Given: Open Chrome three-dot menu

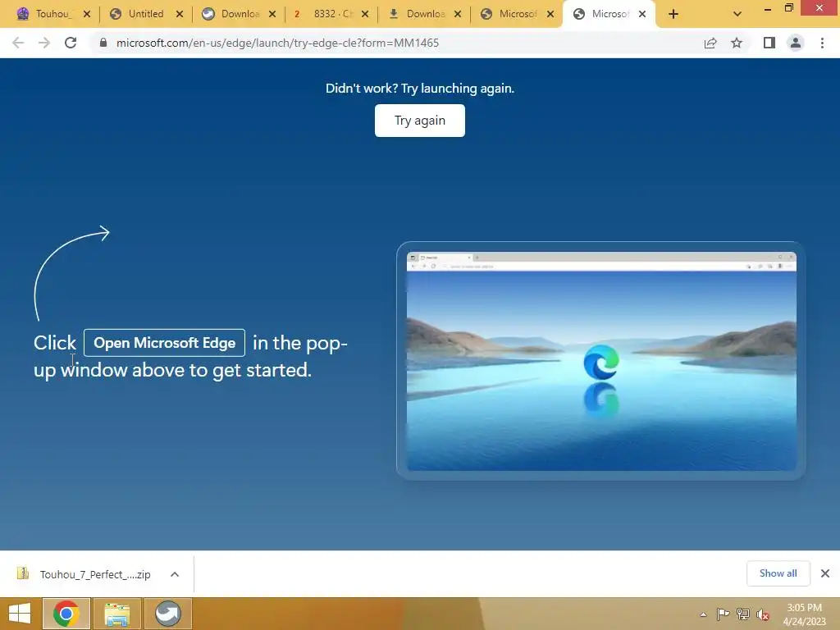Looking at the screenshot, I should (x=822, y=43).
